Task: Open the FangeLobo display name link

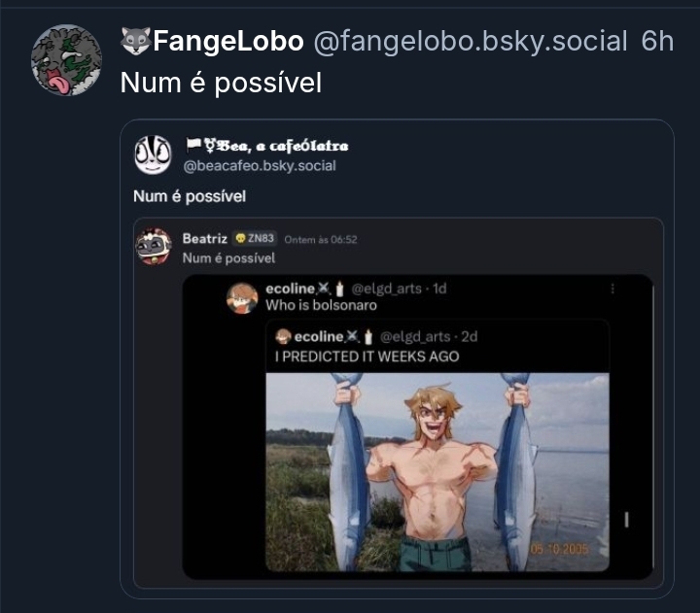Action: [228, 41]
